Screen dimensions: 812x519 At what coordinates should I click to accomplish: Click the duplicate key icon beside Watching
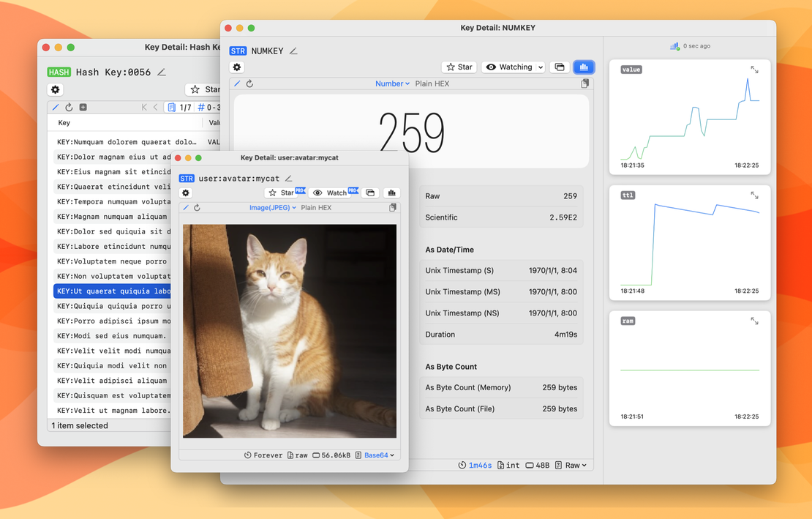[x=559, y=67]
